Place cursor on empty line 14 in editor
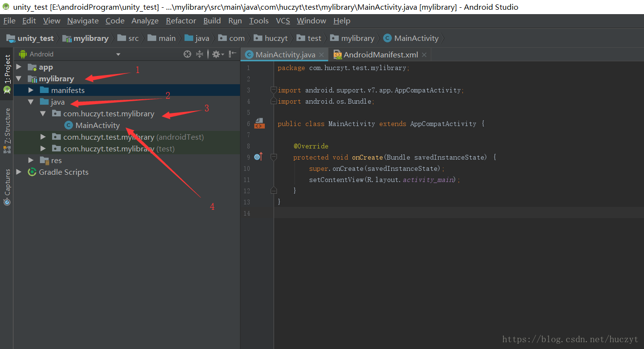Viewport: 644px width, 349px height. [x=458, y=213]
